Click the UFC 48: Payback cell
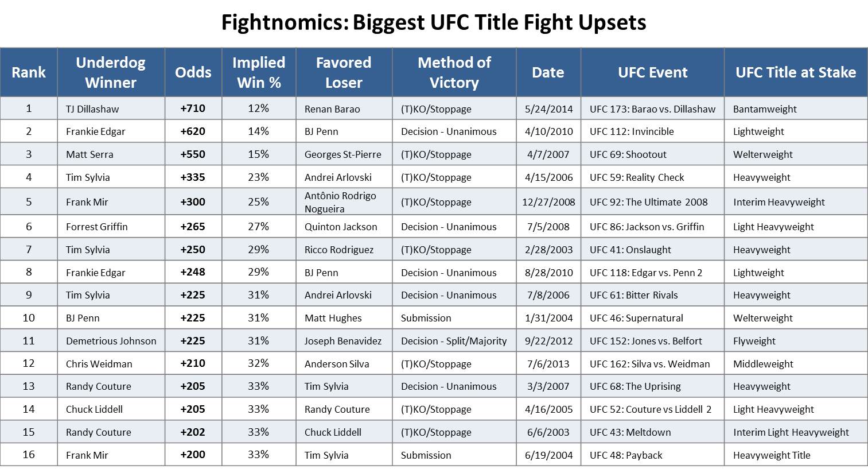This screenshot has height=469, width=868. [626, 455]
